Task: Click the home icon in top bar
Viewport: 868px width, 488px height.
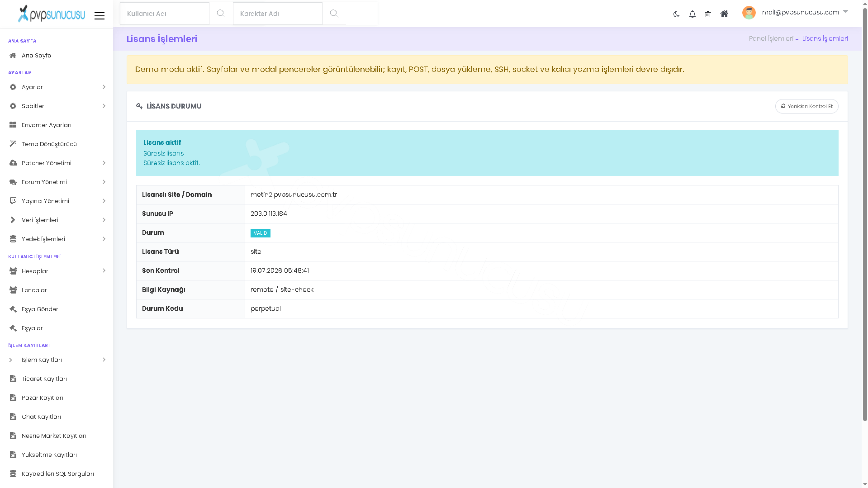Action: (x=724, y=14)
